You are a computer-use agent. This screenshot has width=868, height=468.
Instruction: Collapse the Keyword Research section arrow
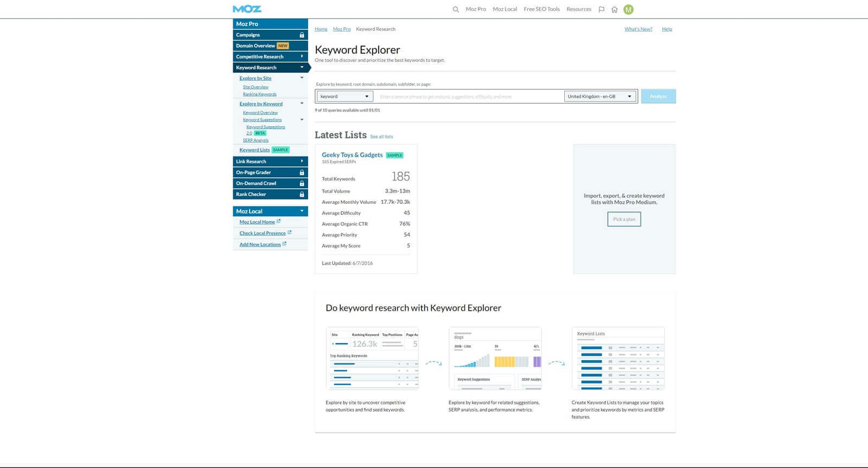302,67
